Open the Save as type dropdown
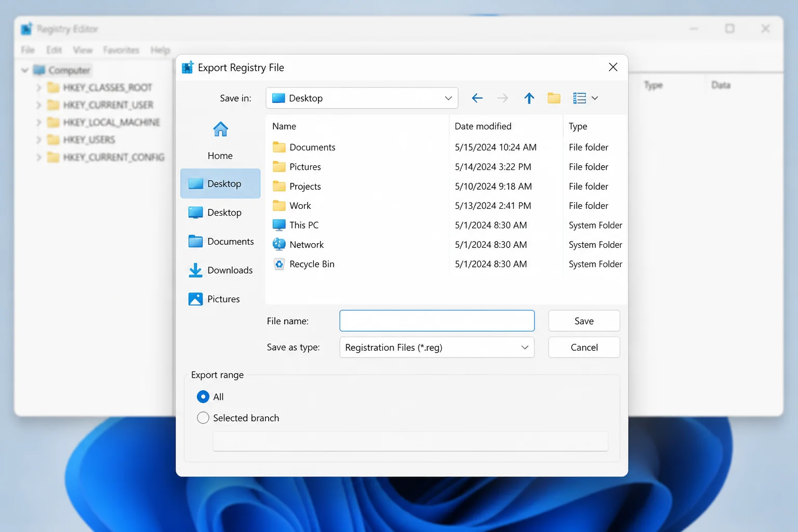 tap(436, 348)
